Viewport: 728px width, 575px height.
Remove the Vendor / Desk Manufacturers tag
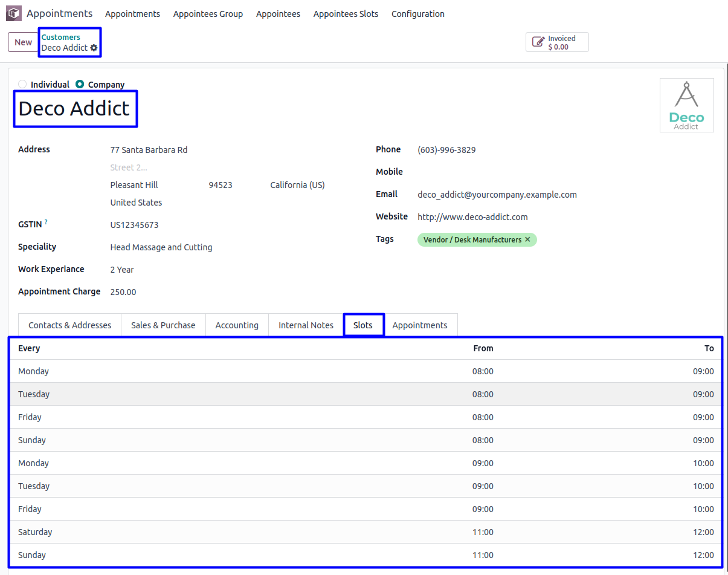[527, 240]
